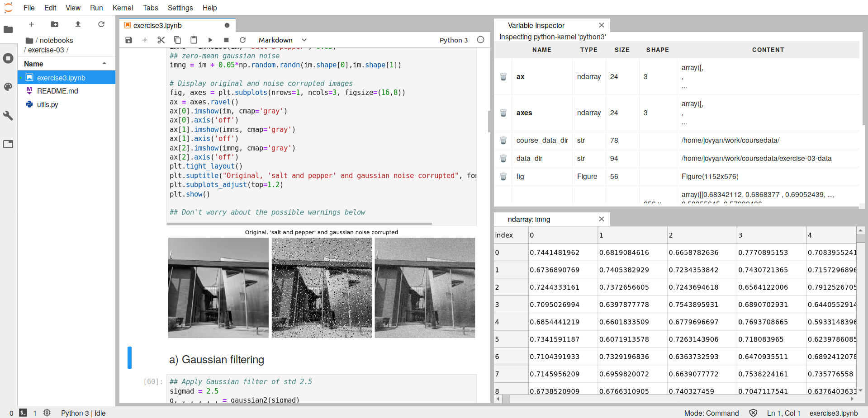Viewport: 868px width, 418px height.
Task: Click the Python 3 kernel name button
Action: coord(454,40)
